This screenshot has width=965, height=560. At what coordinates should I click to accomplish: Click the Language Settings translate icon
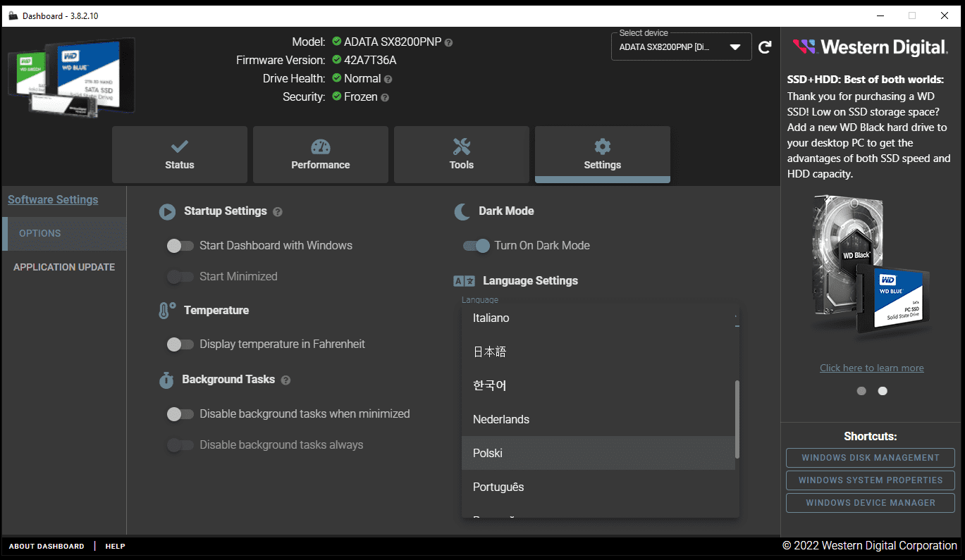(464, 281)
